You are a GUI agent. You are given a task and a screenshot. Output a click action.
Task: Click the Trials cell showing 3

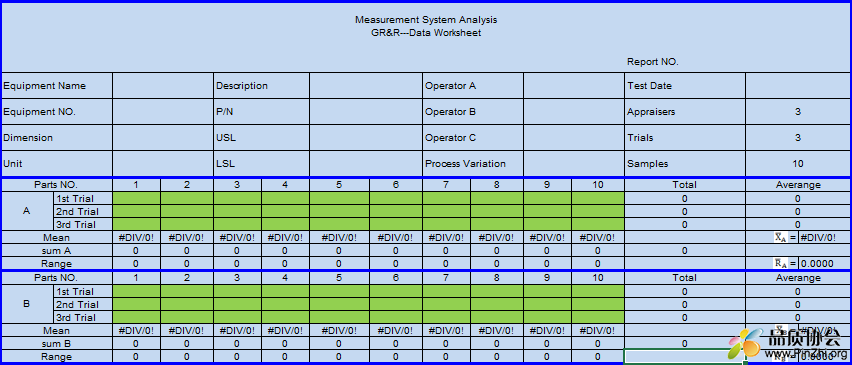pyautogui.click(x=798, y=138)
